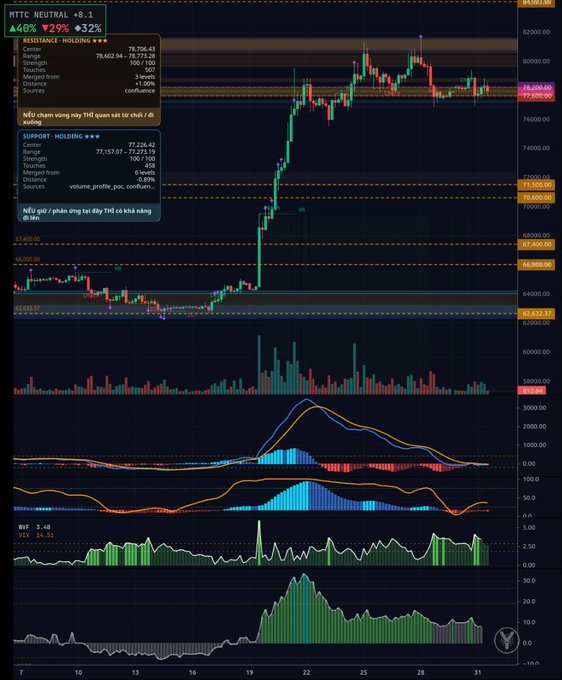Image resolution: width=562 pixels, height=680 pixels.
Task: Click support Sources volume_profile_poc value
Action: 112,186
